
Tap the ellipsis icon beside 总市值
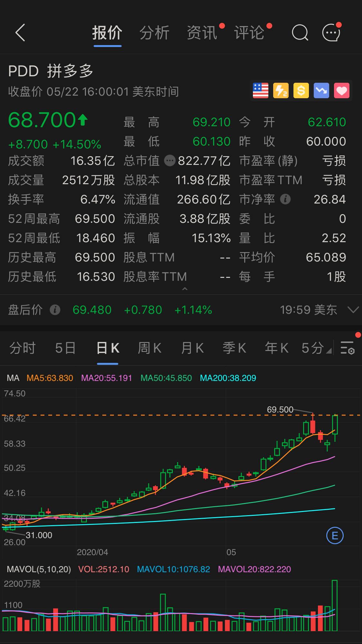click(x=170, y=161)
